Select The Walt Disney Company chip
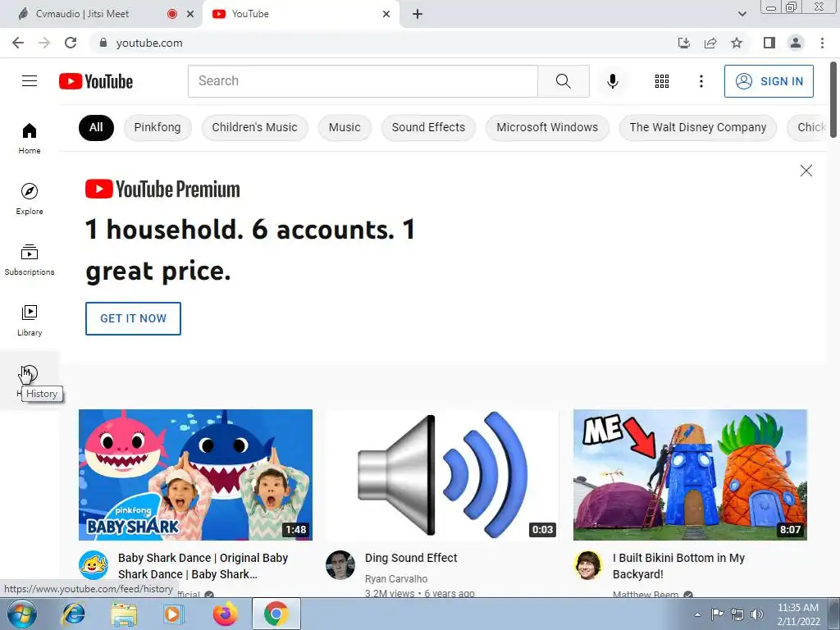The image size is (840, 630). click(x=697, y=127)
